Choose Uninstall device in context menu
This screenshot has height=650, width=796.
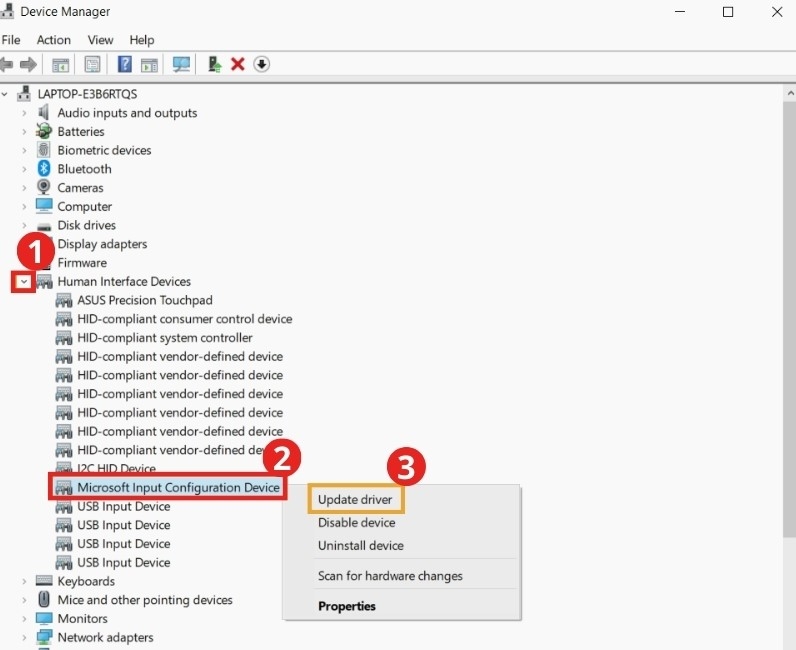point(360,545)
